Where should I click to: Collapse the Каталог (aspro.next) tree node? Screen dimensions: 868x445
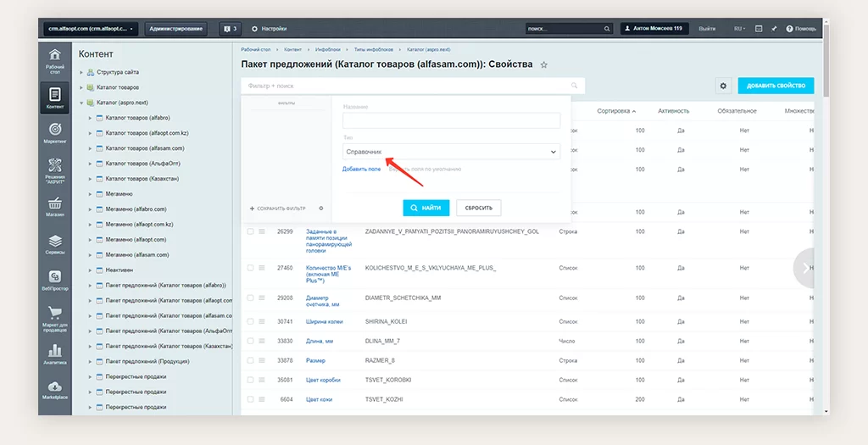(81, 103)
